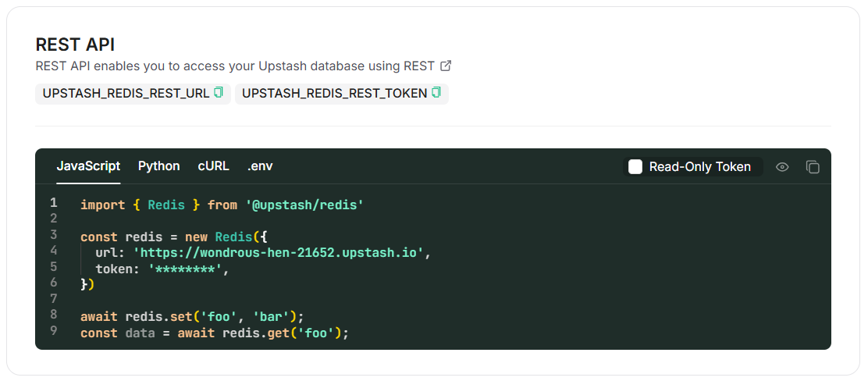
Task: Switch to the Python tab
Action: [x=159, y=166]
